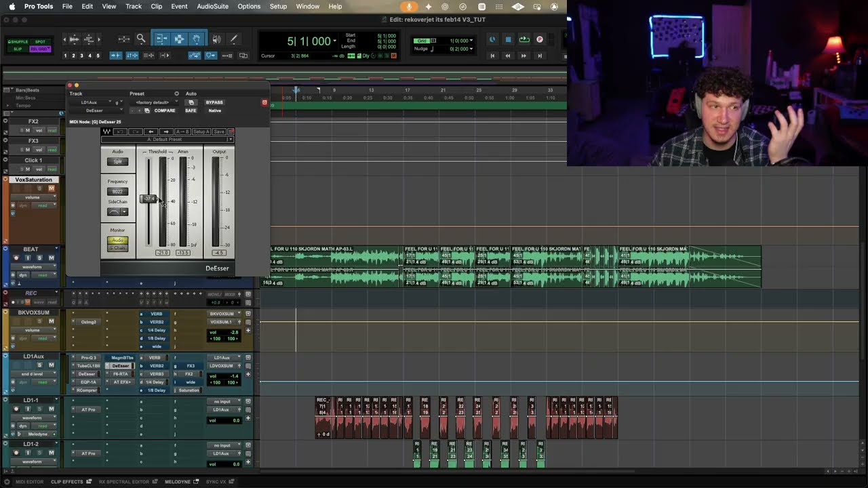Click COMPARE button in plugin header
Image resolution: width=868 pixels, height=488 pixels.
[x=164, y=110]
